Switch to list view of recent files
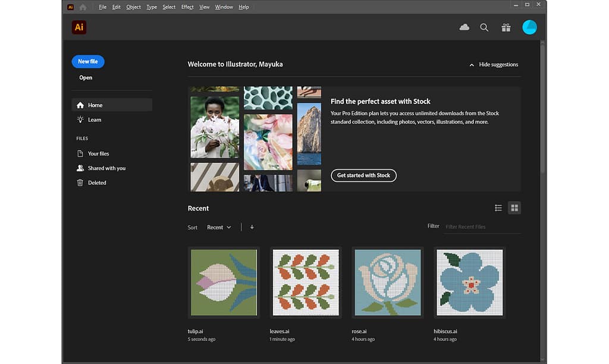Screen dimensions: 609x364 click(498, 208)
